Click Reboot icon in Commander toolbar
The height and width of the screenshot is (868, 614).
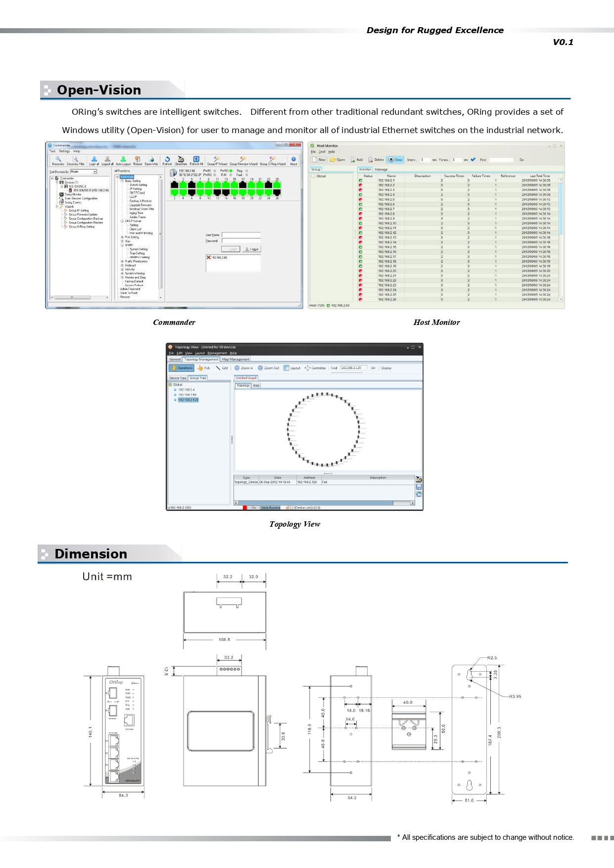[138, 161]
